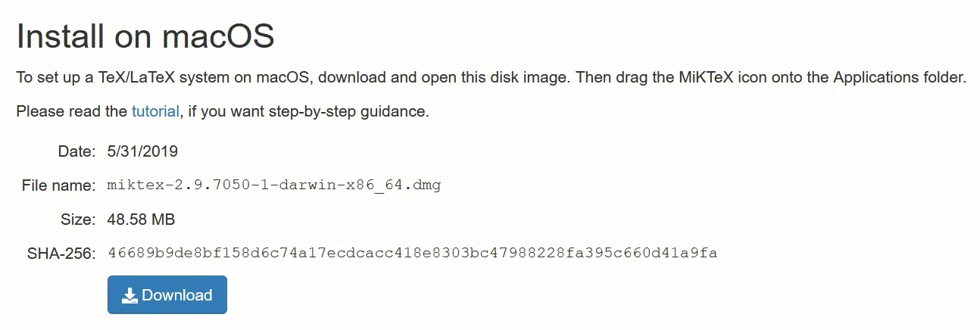Image resolution: width=980 pixels, height=330 pixels.
Task: Click the Size label
Action: pyautogui.click(x=78, y=219)
